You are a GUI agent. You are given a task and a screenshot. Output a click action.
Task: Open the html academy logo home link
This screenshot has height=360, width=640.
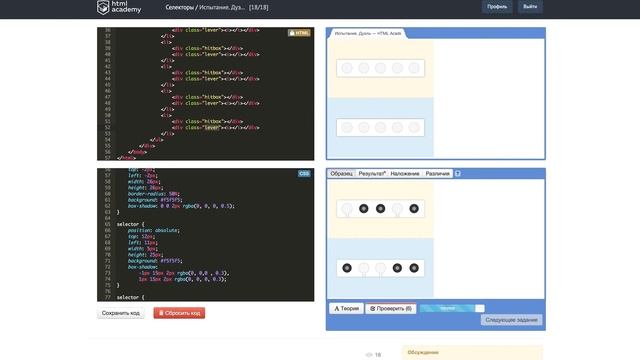[119, 7]
